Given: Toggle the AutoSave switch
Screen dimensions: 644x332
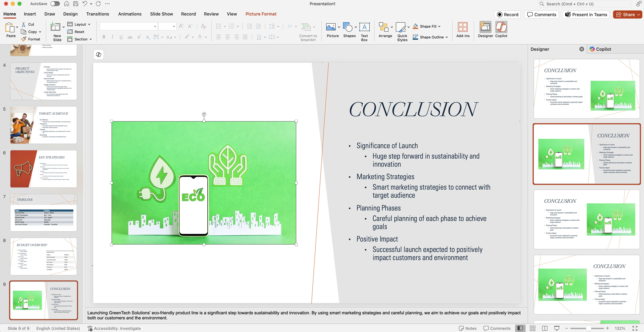Looking at the screenshot, I should click(55, 4).
